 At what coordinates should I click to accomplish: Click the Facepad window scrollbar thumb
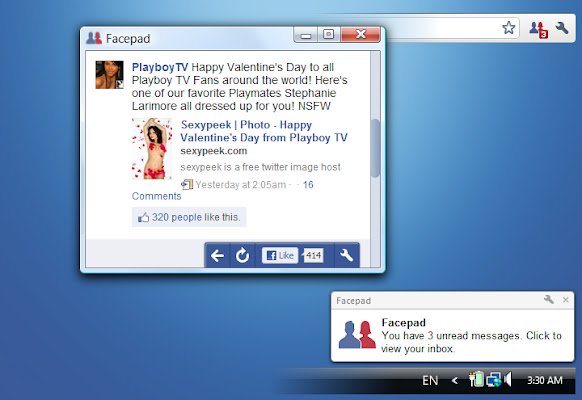375,148
